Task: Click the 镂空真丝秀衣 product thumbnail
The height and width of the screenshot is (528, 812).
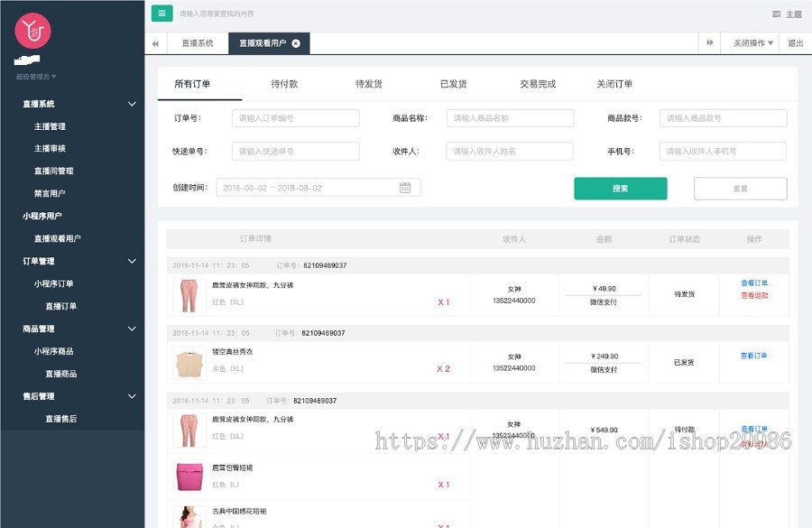Action: [189, 363]
